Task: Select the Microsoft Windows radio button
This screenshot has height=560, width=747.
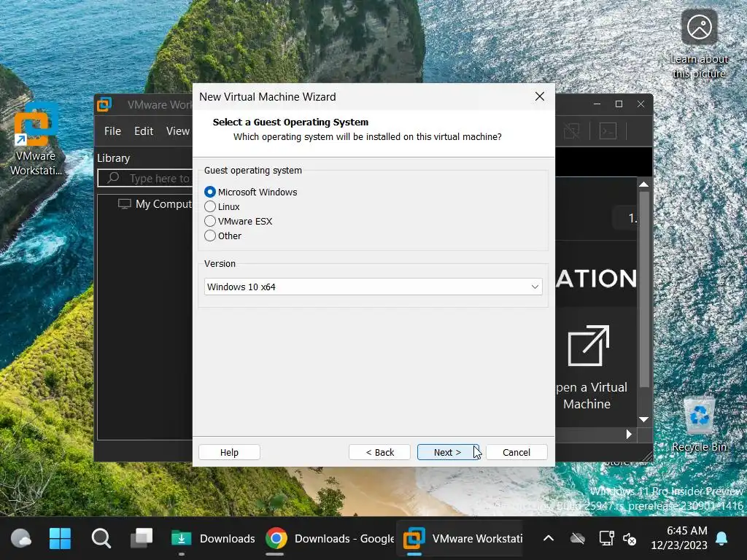Action: 209,192
